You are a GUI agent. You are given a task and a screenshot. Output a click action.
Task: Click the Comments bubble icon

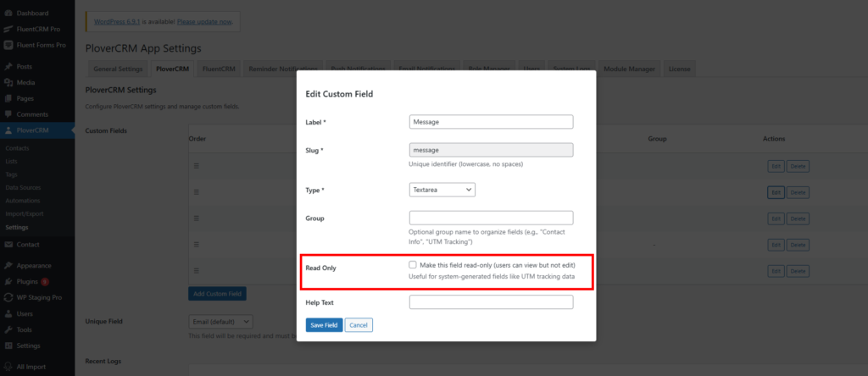point(8,114)
